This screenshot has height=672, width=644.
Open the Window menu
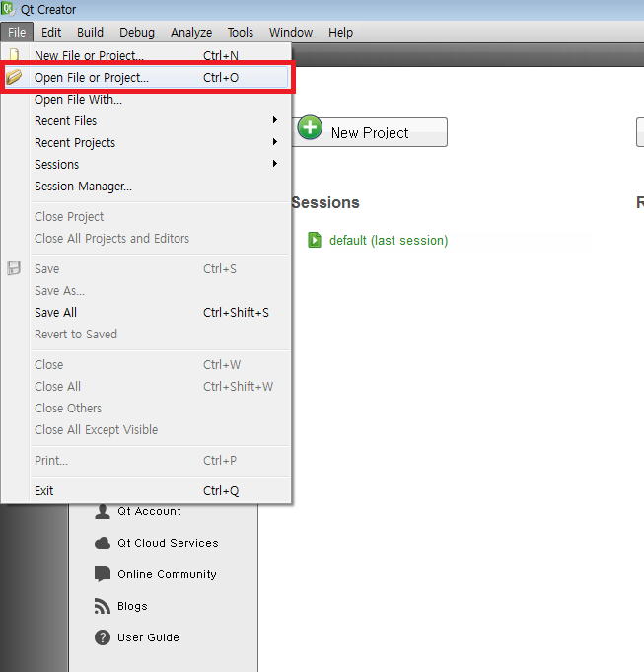coord(291,33)
